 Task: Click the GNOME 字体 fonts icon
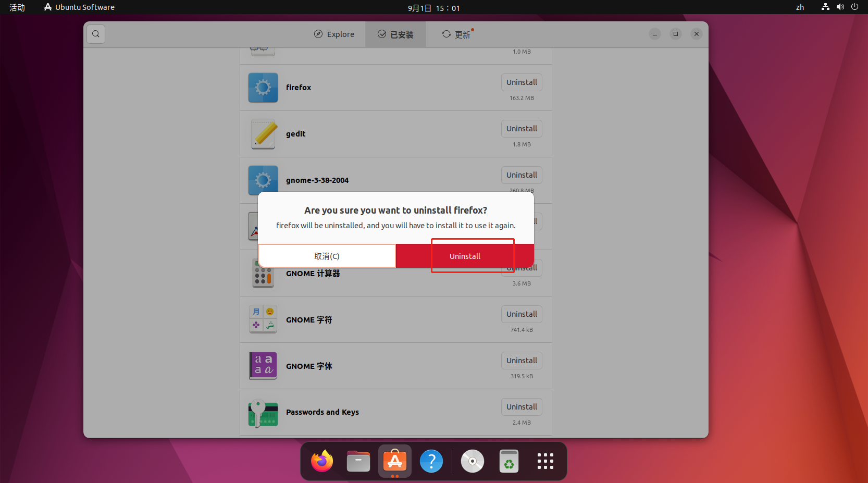(263, 366)
